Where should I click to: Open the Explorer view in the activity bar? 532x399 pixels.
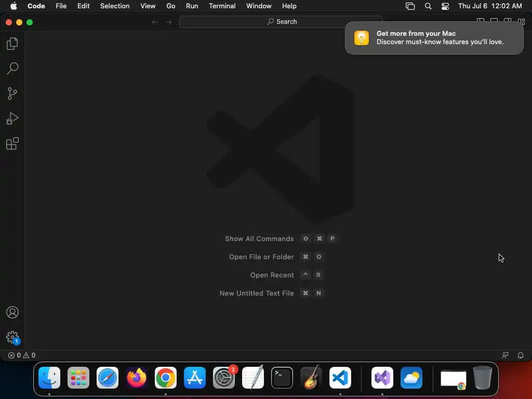[x=12, y=44]
